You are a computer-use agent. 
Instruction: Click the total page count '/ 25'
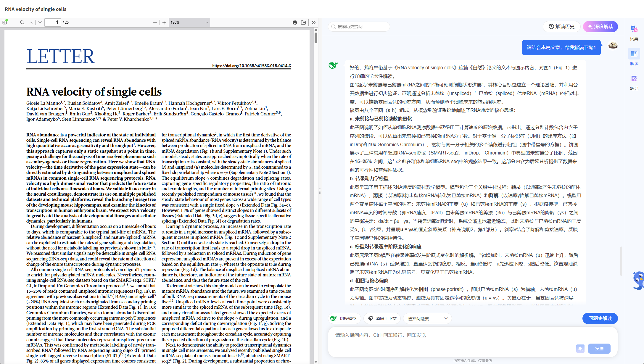pos(66,22)
